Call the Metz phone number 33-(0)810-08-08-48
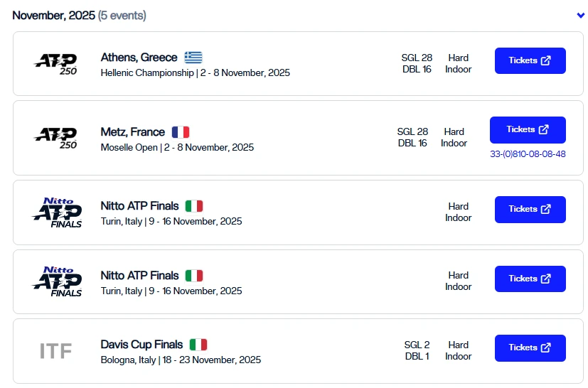This screenshot has height=388, width=588. pyautogui.click(x=528, y=154)
